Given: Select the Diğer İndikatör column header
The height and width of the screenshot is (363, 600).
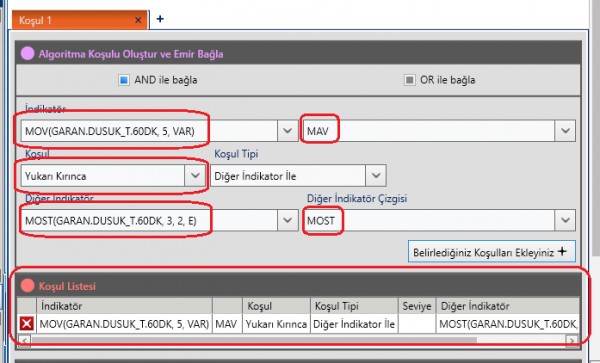Looking at the screenshot, I should [507, 306].
